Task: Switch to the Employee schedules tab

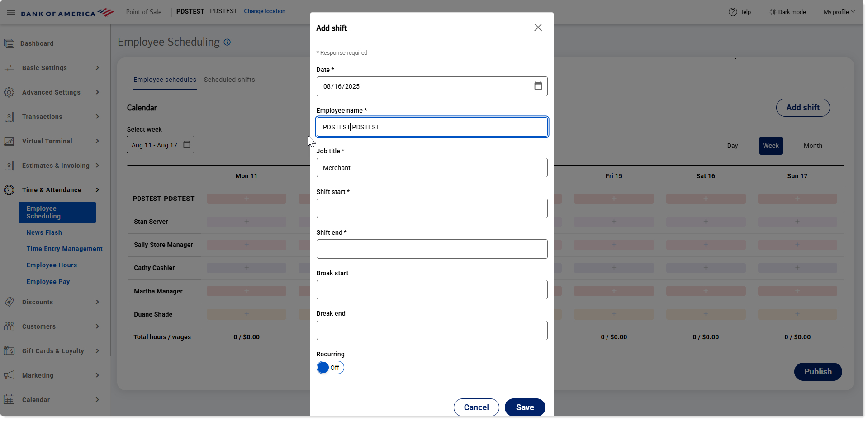Action: [165, 80]
